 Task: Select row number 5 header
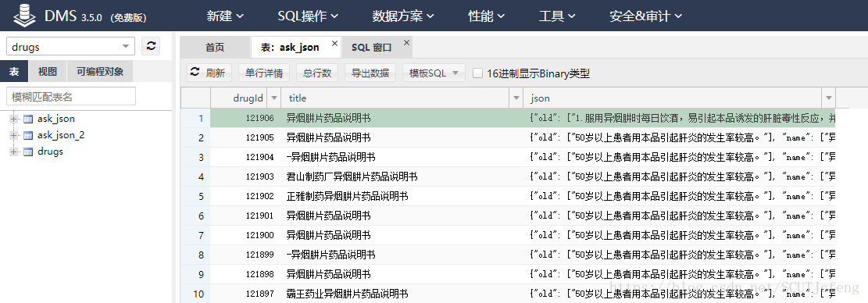point(195,196)
